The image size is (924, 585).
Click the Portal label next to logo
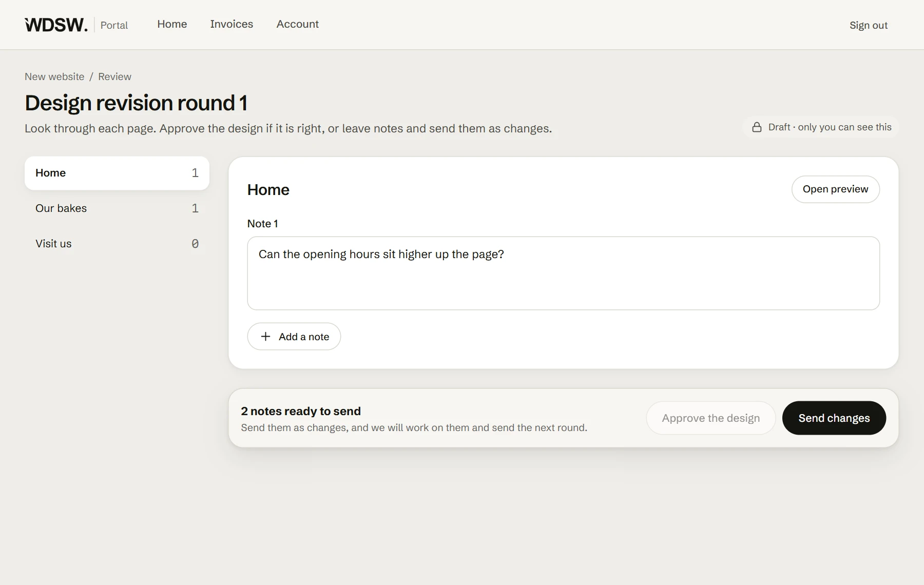[114, 25]
